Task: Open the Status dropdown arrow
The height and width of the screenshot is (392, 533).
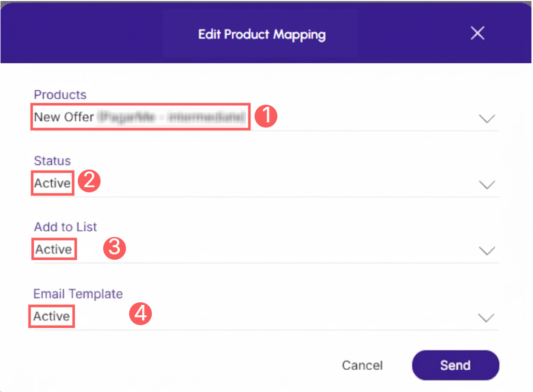Action: click(x=486, y=185)
